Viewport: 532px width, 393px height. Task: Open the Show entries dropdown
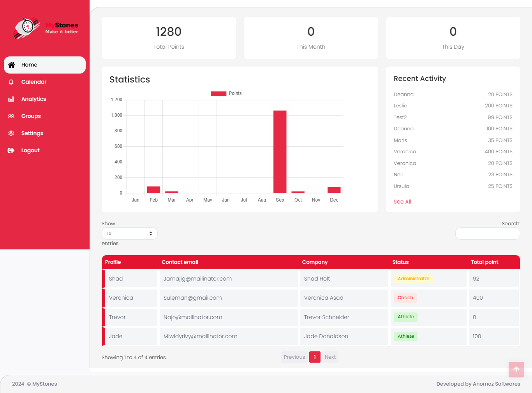(129, 233)
